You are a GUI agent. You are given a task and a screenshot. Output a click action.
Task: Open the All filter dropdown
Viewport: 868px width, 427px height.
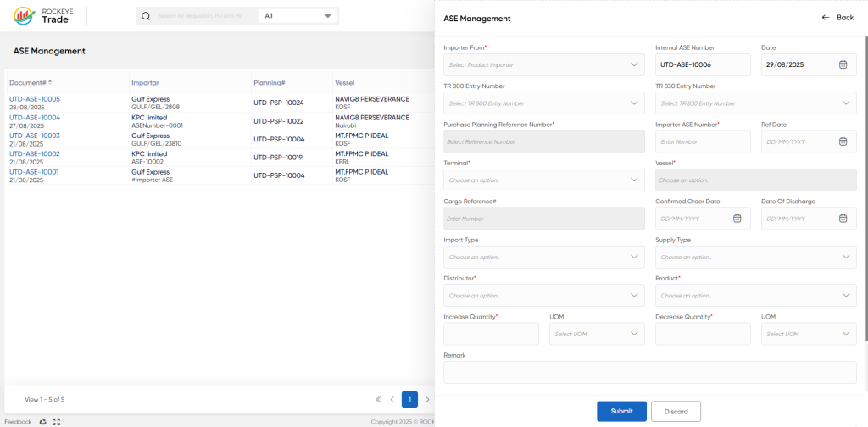[298, 16]
